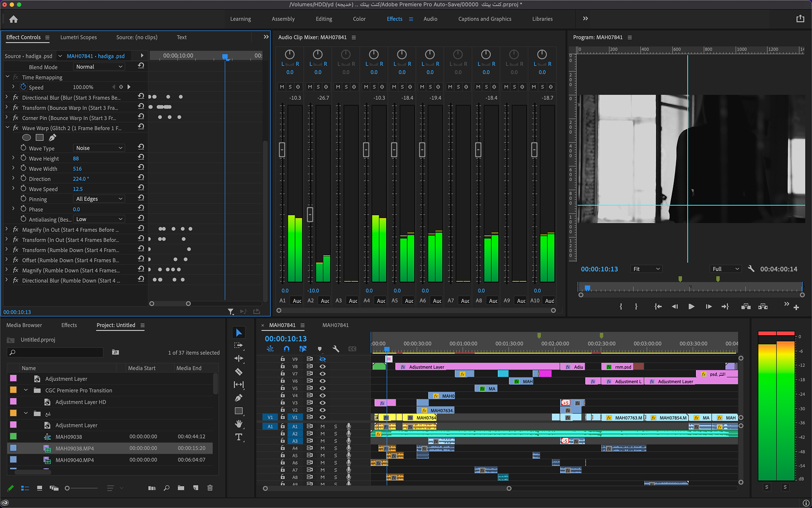Go to the Home screen icon
The width and height of the screenshot is (812, 508).
click(x=14, y=19)
